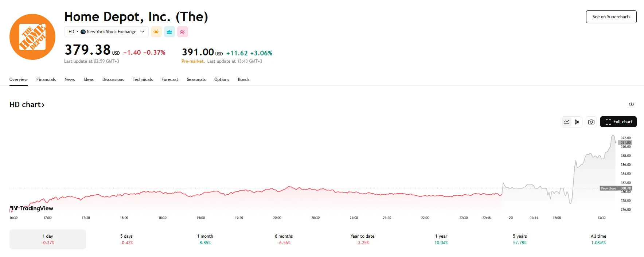Click the TradingView logo on chart
This screenshot has width=644, height=257.
coord(31,209)
